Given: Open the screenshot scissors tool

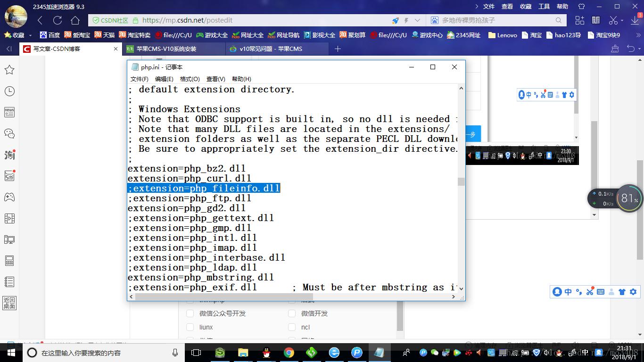Looking at the screenshot, I should point(613,20).
